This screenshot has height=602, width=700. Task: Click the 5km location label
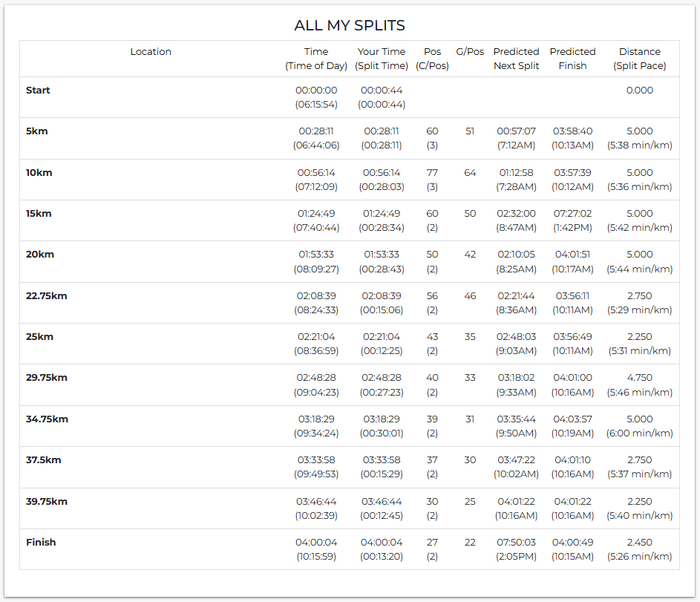pyautogui.click(x=37, y=131)
